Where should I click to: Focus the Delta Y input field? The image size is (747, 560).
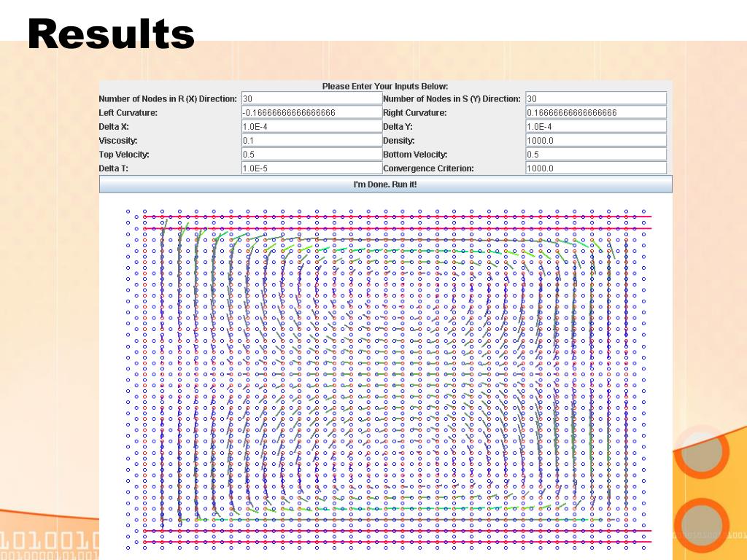[596, 127]
